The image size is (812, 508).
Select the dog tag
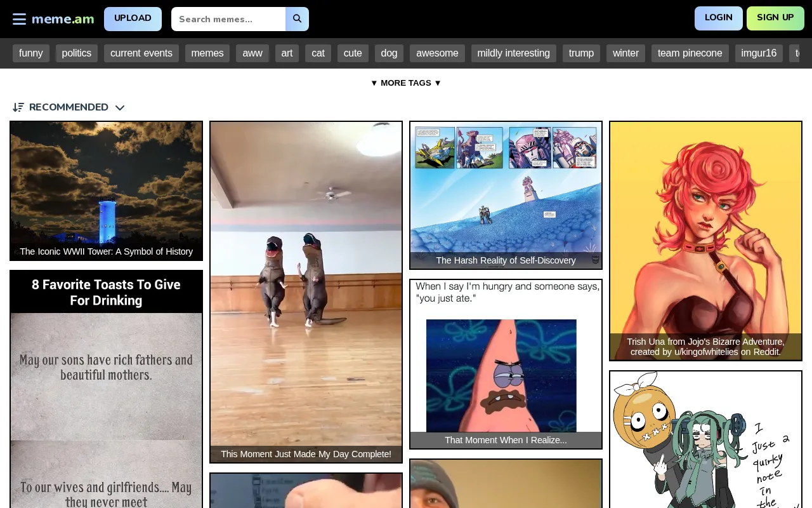(389, 53)
